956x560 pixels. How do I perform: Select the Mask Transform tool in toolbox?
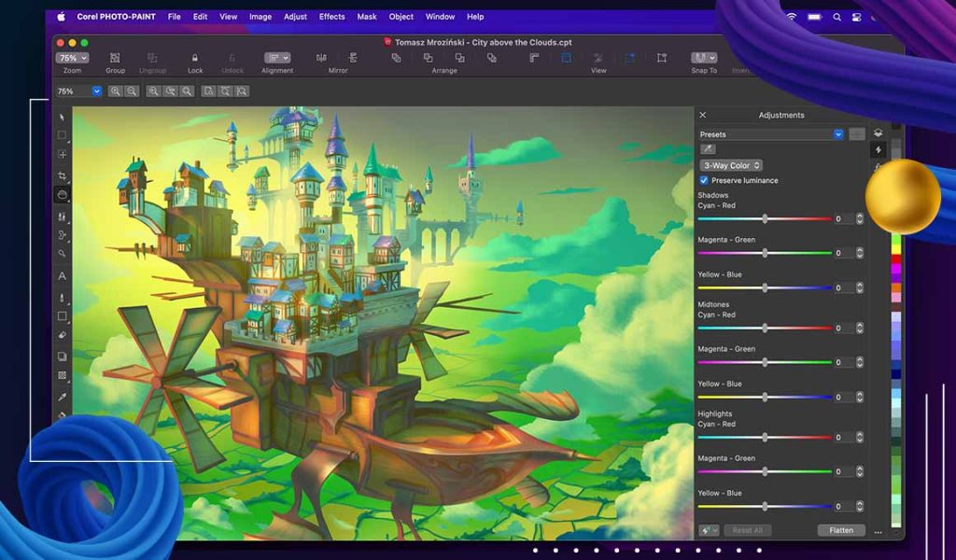click(x=62, y=155)
